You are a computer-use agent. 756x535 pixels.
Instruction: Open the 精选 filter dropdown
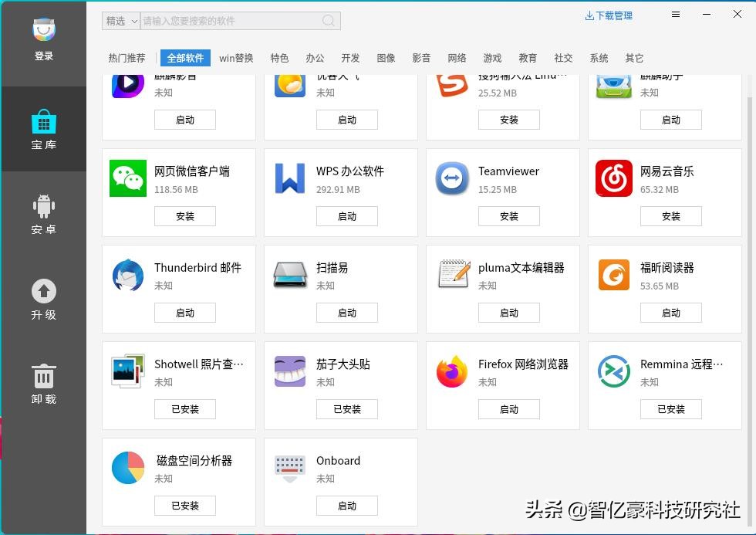(x=120, y=21)
